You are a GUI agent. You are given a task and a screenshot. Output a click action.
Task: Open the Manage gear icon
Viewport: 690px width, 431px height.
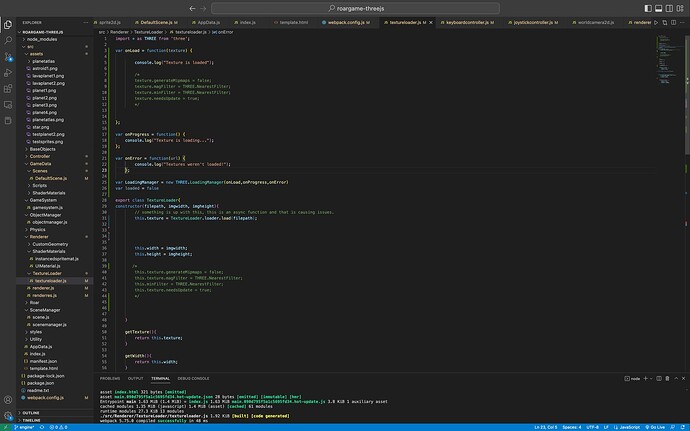coord(8,415)
